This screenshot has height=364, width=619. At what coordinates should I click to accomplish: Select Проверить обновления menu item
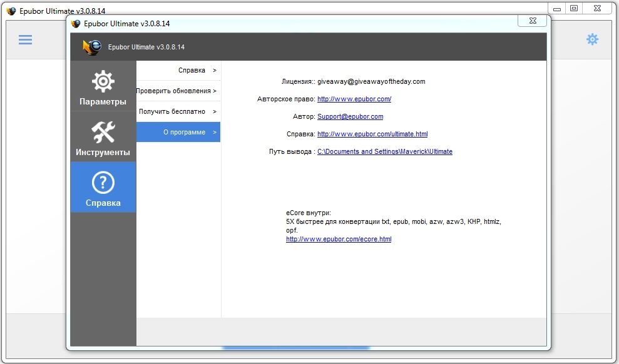pos(178,91)
